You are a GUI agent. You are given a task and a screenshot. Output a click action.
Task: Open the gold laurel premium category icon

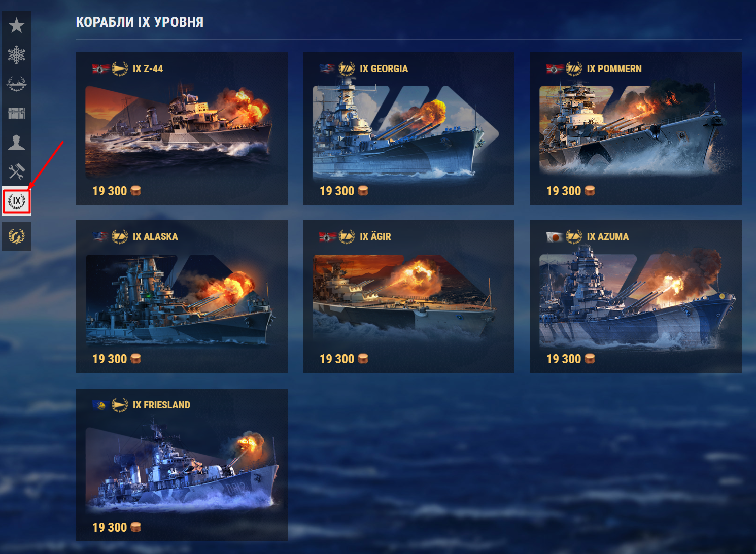point(17,236)
